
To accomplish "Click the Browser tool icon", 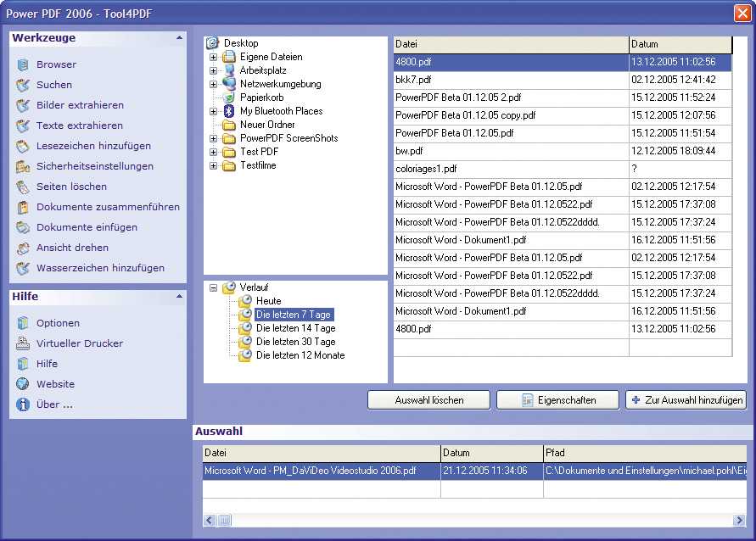I will [23, 64].
